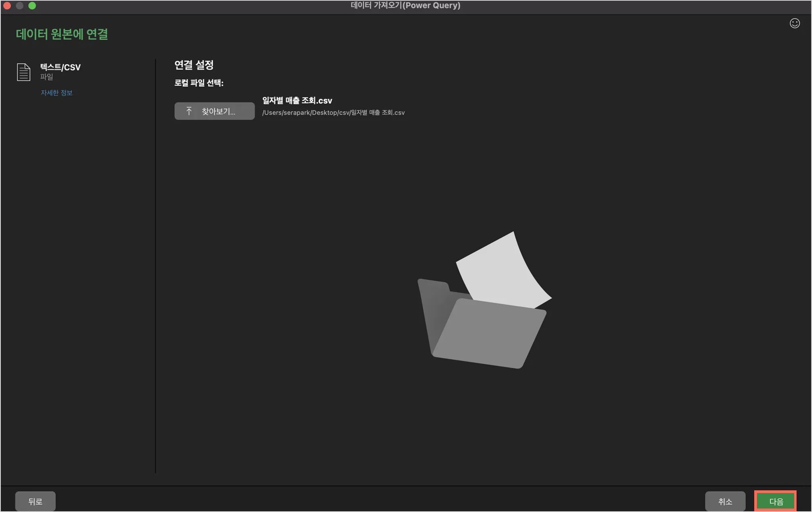Screen dimensions: 812x512
Task: Click the file name 일자별 매출 조회.csv
Action: (x=297, y=100)
